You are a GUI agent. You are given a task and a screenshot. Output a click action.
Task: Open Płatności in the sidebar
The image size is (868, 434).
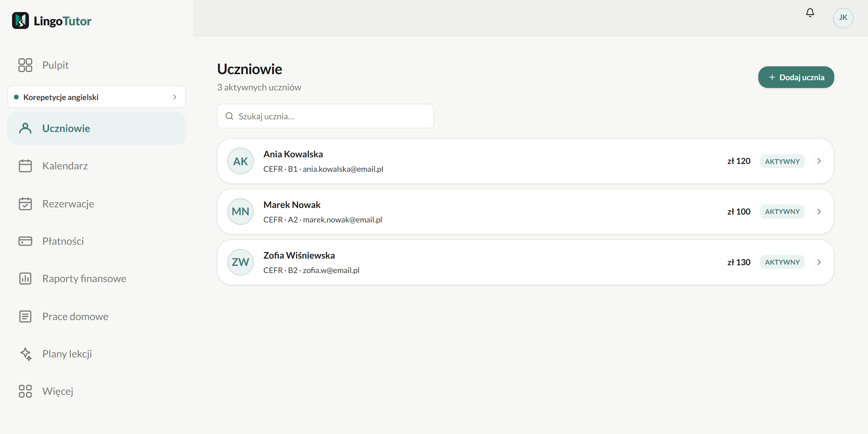[x=96, y=241]
